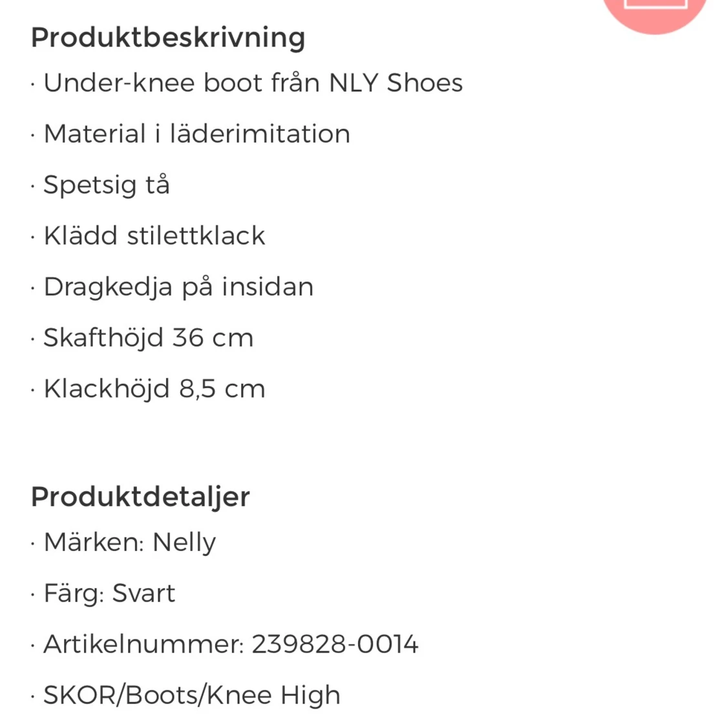Click the Under-knee boot från NLY Shoes line
Image resolution: width=727 pixels, height=728 pixels.
tap(253, 83)
